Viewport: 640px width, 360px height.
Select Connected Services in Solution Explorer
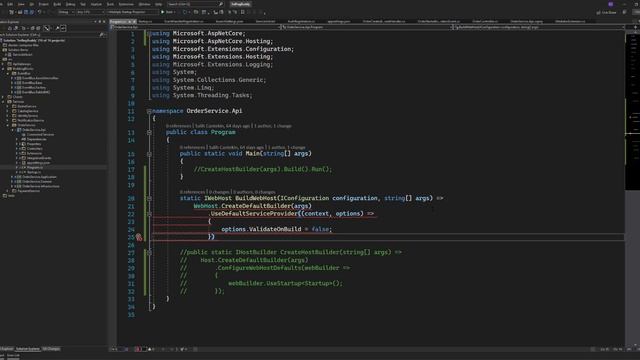[x=40, y=134]
